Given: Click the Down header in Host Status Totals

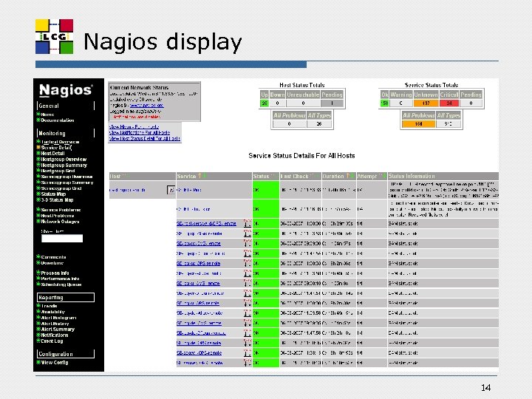Looking at the screenshot, I should point(277,95).
